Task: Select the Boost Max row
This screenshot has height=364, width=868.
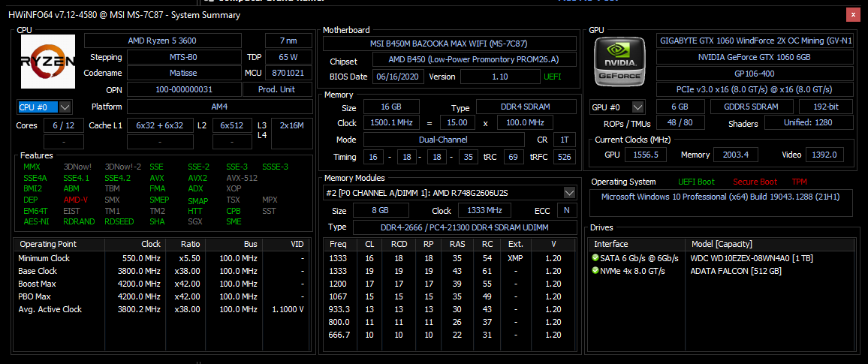Action: (x=161, y=284)
